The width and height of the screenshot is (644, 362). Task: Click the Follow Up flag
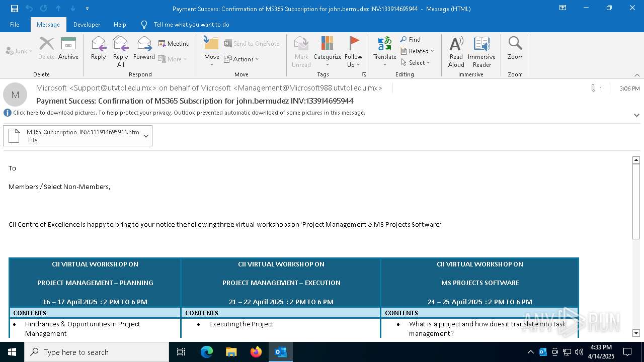(x=354, y=52)
